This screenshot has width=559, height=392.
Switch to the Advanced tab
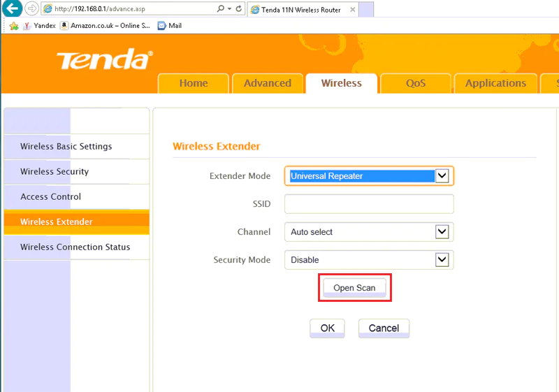[x=268, y=83]
